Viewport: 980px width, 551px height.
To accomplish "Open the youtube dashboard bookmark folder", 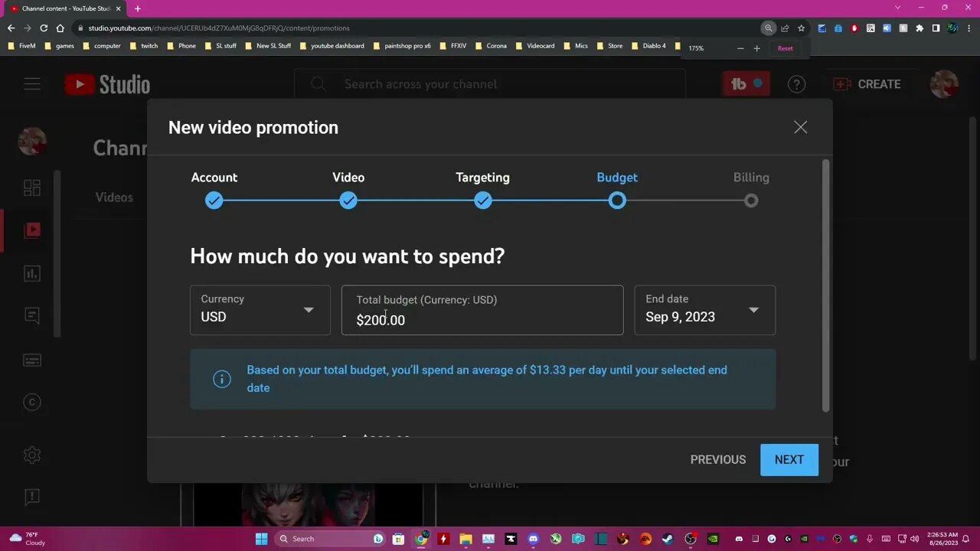I will (x=332, y=46).
